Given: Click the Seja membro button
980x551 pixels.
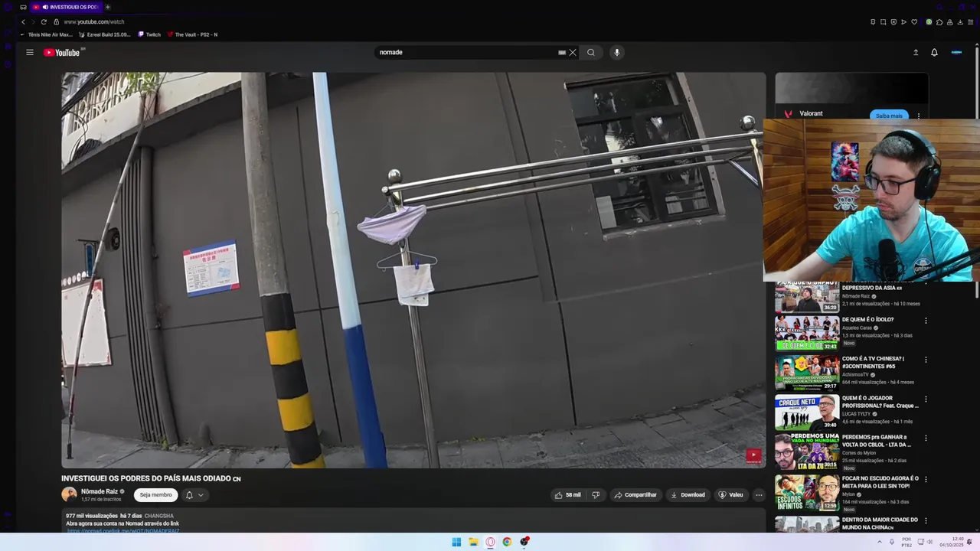Looking at the screenshot, I should pyautogui.click(x=155, y=495).
